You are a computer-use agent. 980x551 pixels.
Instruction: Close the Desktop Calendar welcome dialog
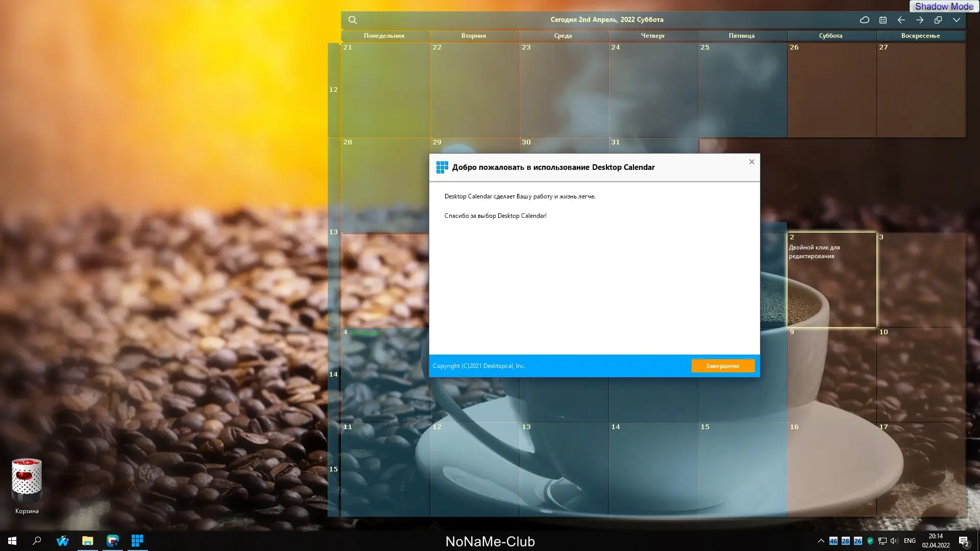pyautogui.click(x=751, y=162)
